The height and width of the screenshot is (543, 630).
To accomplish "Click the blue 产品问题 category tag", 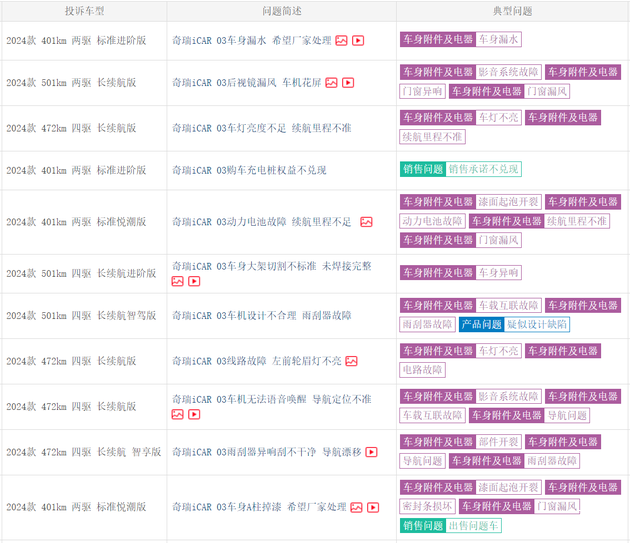I will [x=480, y=324].
